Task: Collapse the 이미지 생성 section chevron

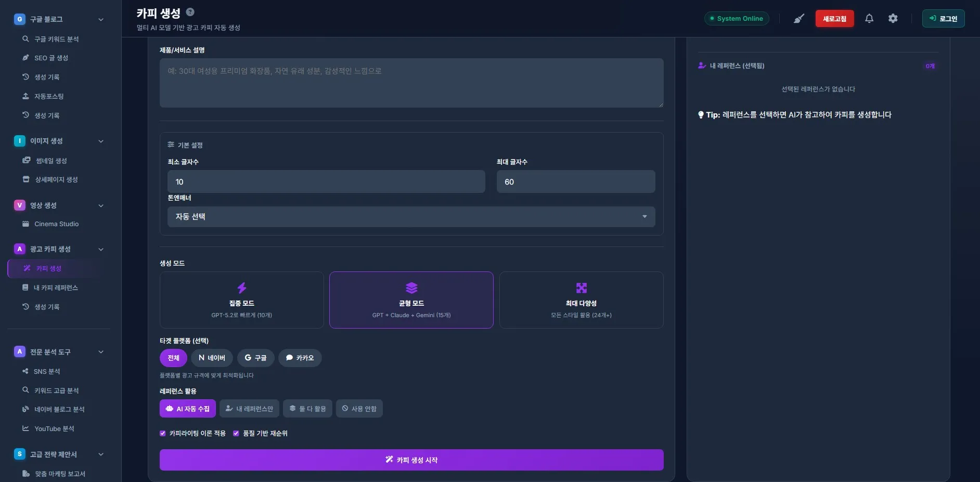Action: pyautogui.click(x=101, y=141)
